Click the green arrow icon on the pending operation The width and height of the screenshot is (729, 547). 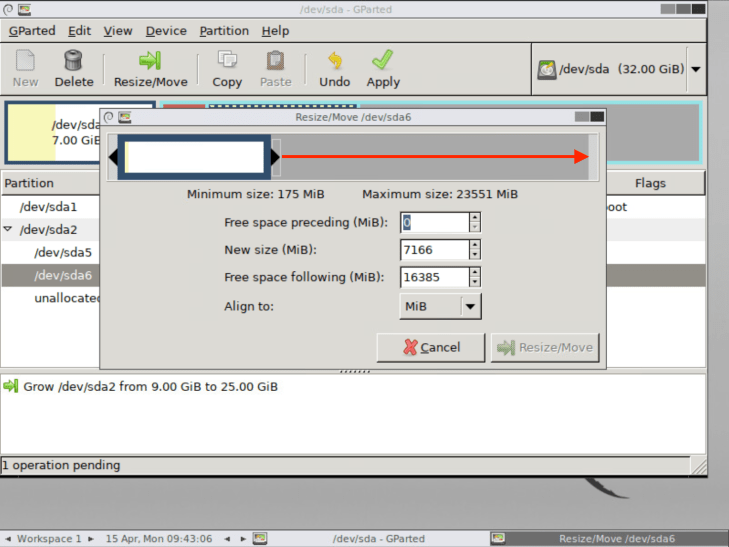(x=10, y=386)
